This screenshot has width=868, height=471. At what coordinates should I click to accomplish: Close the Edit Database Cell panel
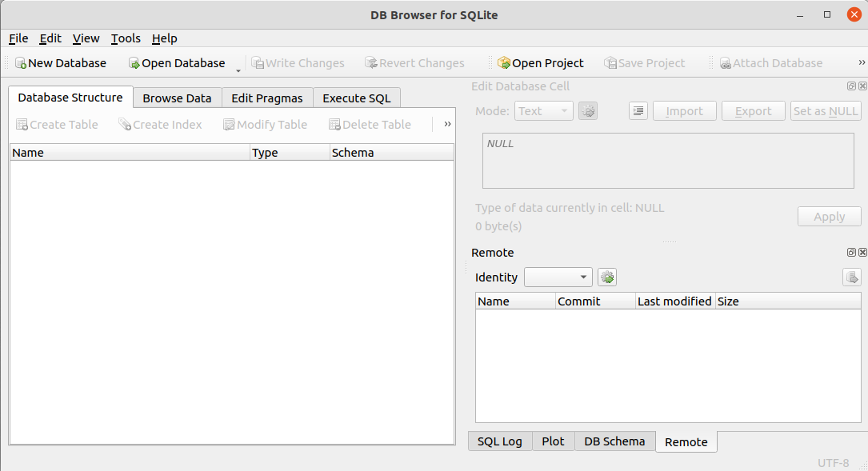click(862, 86)
